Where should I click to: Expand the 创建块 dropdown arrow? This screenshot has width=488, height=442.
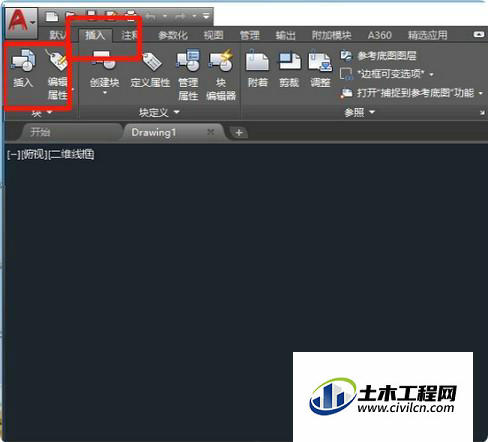pyautogui.click(x=105, y=93)
